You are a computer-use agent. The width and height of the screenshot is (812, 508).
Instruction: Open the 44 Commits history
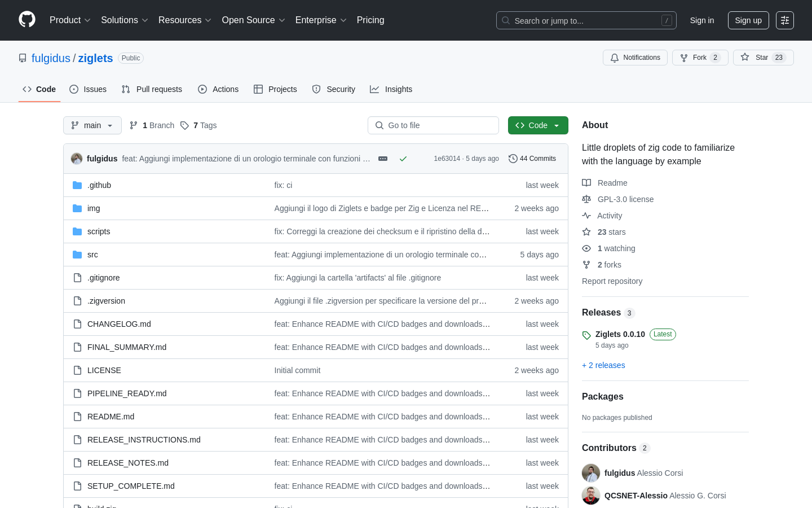click(532, 159)
